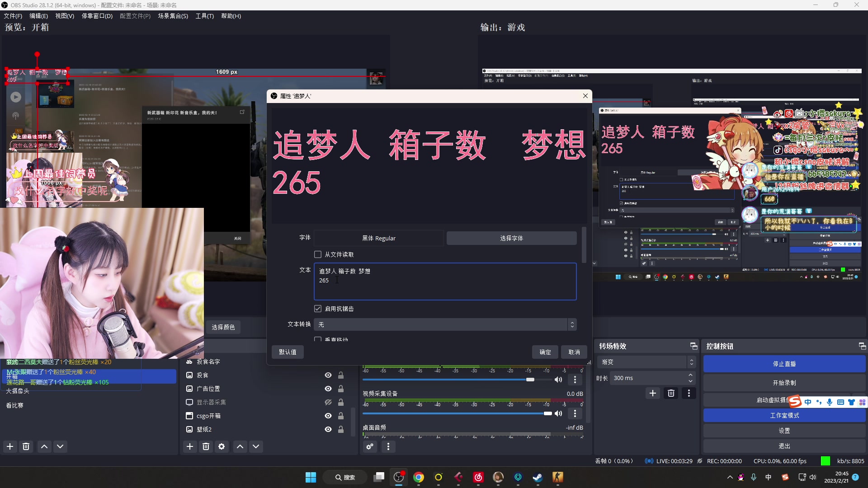Move the selected source up
868x488 pixels.
point(240,446)
